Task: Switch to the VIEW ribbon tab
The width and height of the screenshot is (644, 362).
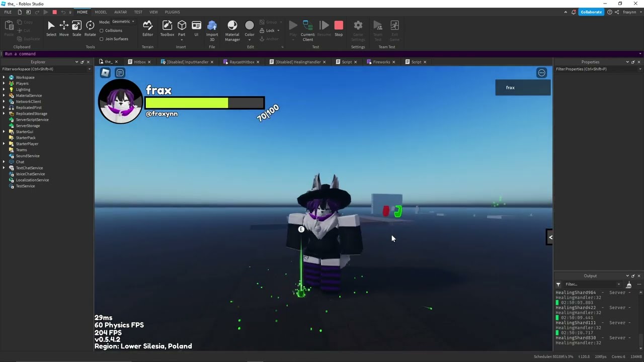Action: (153, 12)
